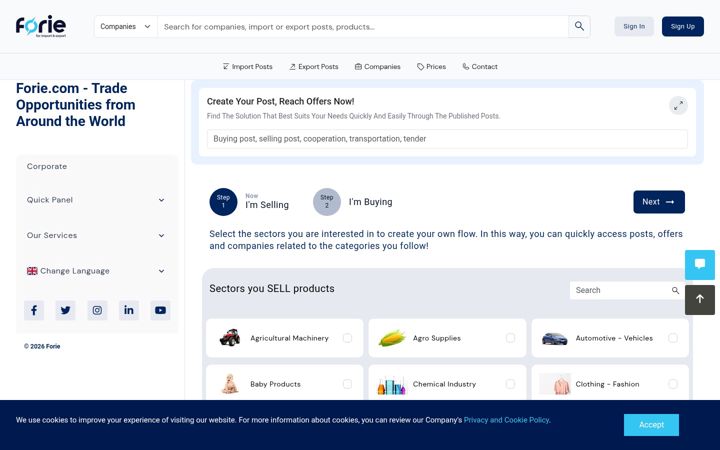Click the Agricultural Machinery label
Image resolution: width=720 pixels, height=450 pixels.
click(289, 338)
